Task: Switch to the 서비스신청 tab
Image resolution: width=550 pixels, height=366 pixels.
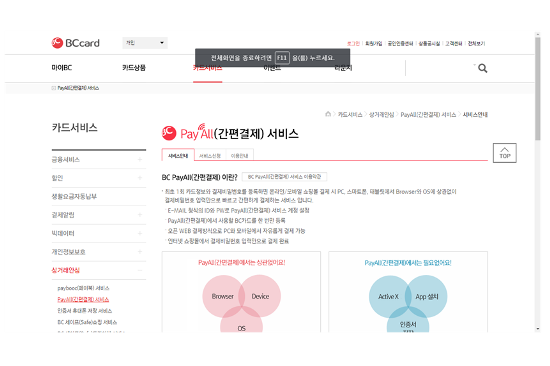Action: tap(210, 155)
